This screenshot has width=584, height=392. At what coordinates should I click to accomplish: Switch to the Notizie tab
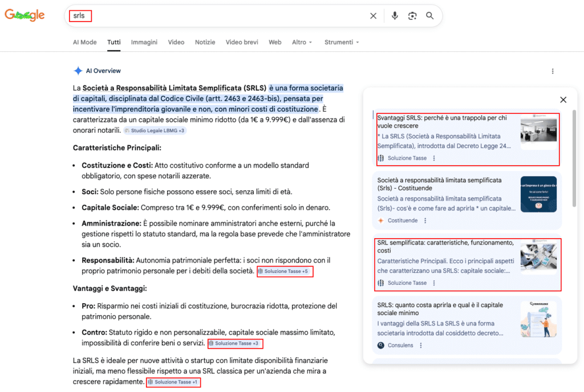click(205, 42)
